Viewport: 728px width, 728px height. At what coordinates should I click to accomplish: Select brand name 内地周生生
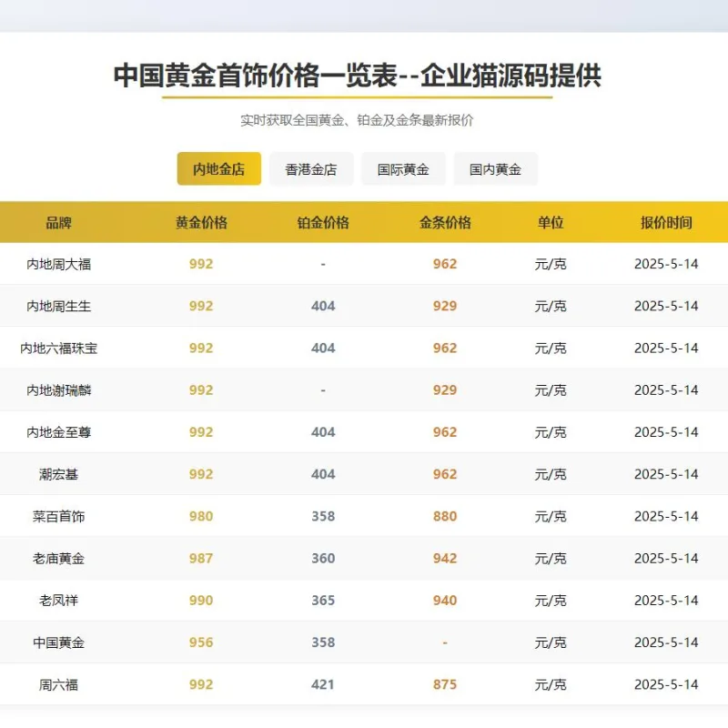coord(58,306)
